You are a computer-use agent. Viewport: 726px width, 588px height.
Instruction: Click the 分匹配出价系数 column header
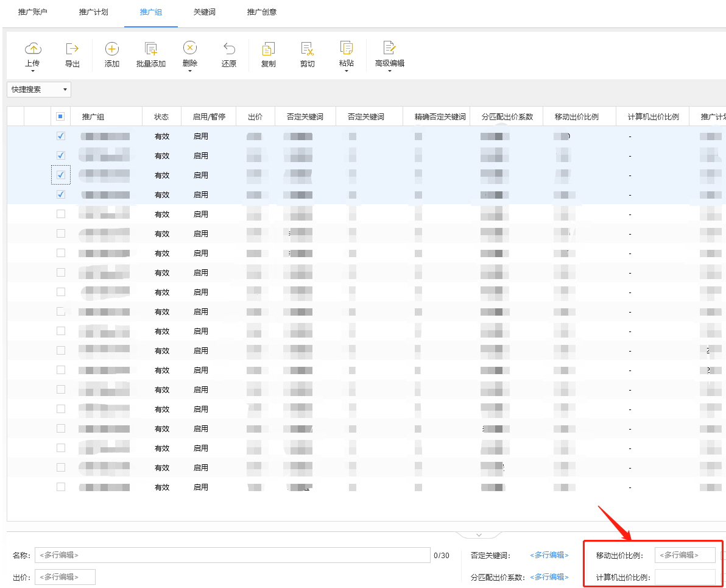pyautogui.click(x=507, y=117)
